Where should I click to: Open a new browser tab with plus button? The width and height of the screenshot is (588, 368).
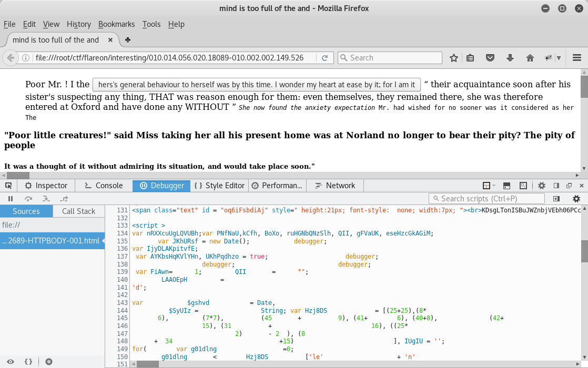click(127, 40)
